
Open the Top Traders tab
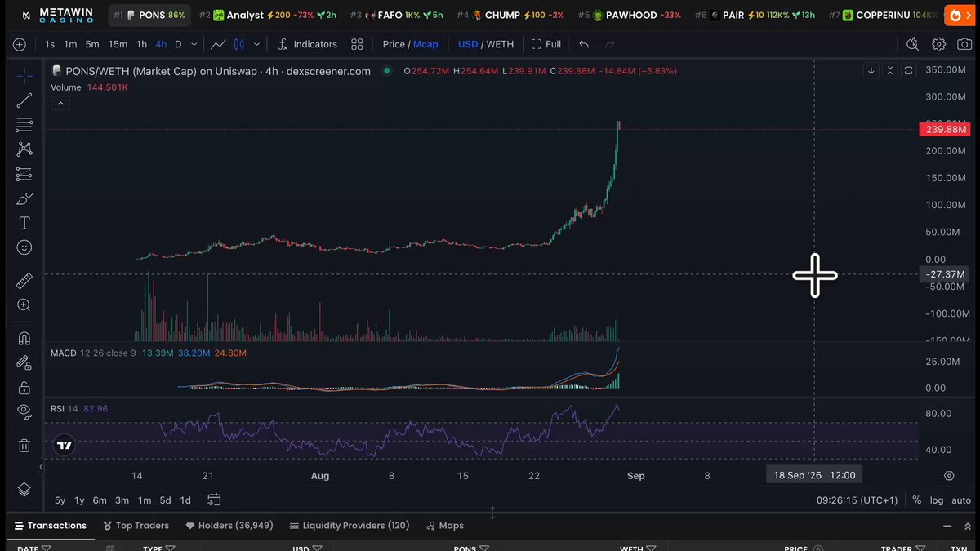(136, 526)
